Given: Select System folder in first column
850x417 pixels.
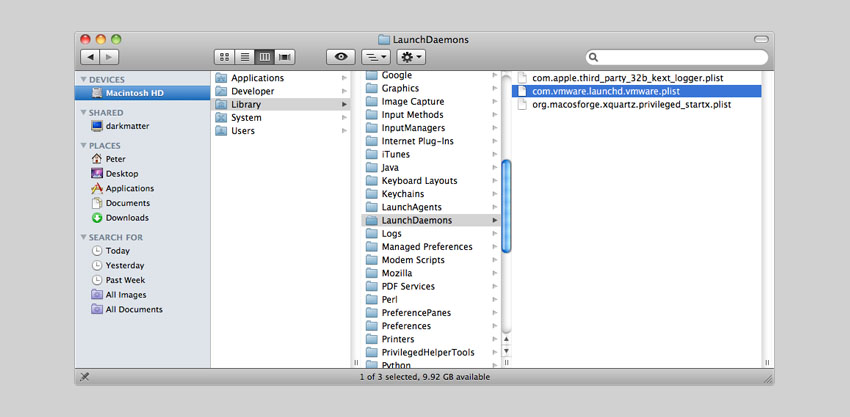Looking at the screenshot, I should pyautogui.click(x=281, y=118).
